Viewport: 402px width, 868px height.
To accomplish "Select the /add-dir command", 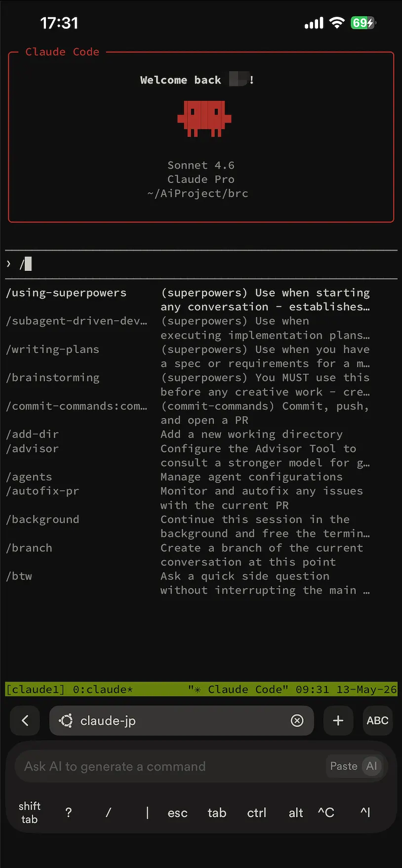I will [33, 434].
